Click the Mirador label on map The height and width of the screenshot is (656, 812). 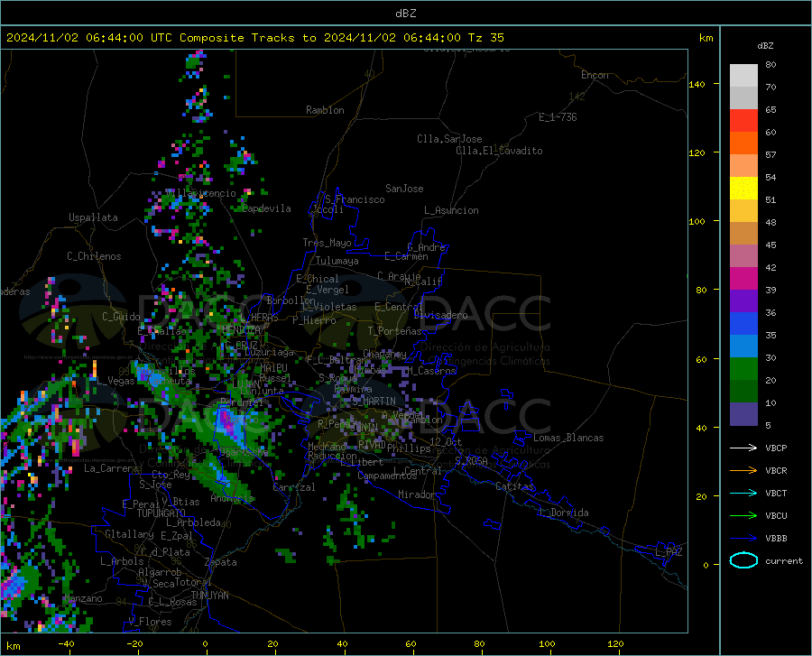[417, 494]
